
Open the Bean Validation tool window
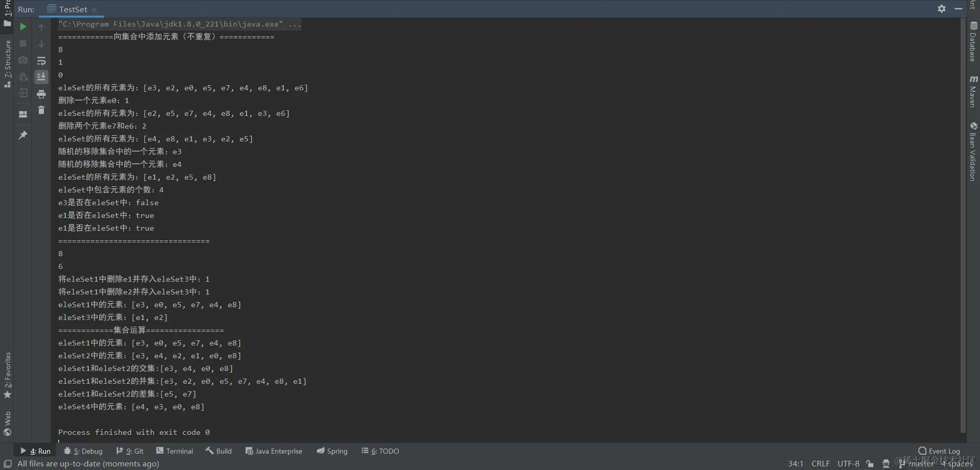pyautogui.click(x=973, y=151)
